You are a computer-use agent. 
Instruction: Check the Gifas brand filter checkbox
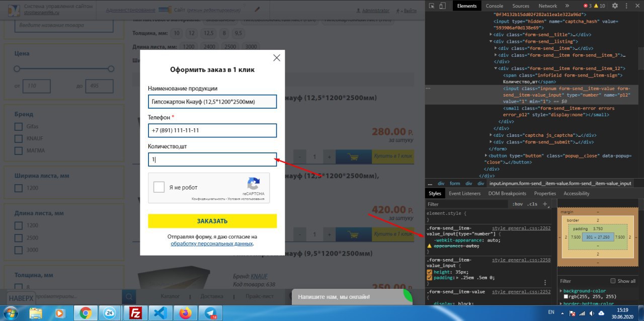click(19, 126)
